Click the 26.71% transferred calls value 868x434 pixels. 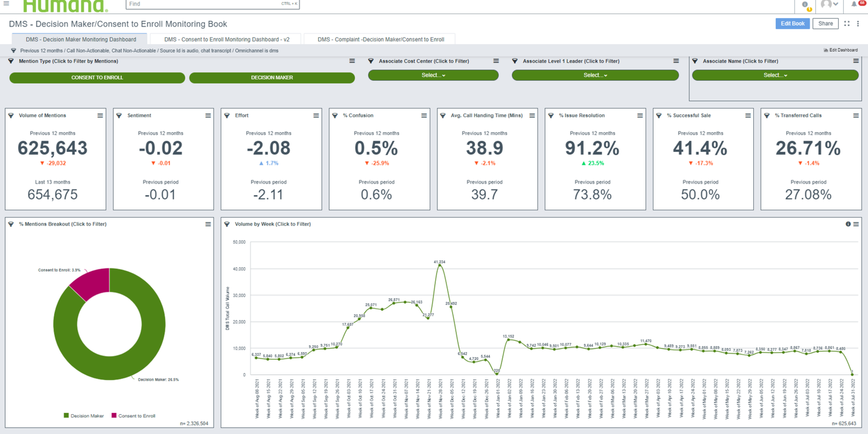point(808,148)
